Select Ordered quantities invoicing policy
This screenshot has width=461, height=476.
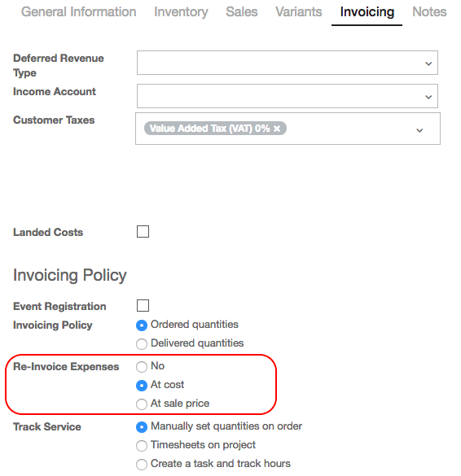point(142,325)
